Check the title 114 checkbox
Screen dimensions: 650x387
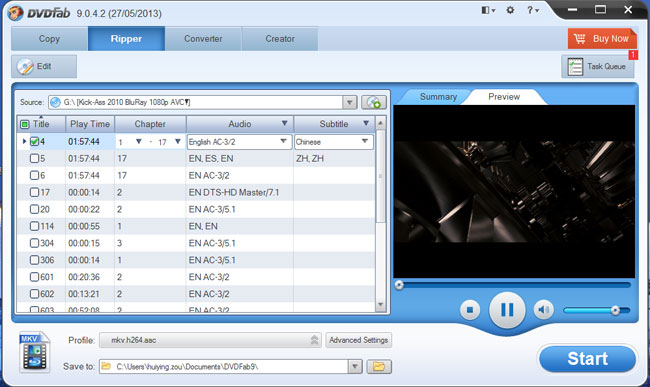(34, 226)
